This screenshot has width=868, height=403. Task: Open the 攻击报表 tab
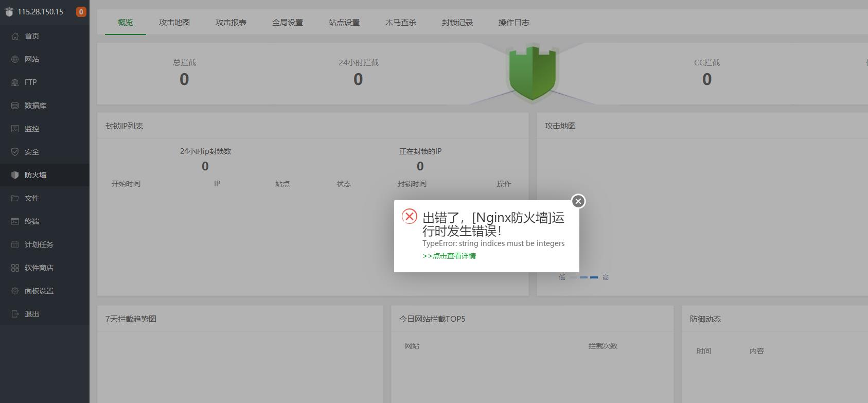pyautogui.click(x=231, y=22)
